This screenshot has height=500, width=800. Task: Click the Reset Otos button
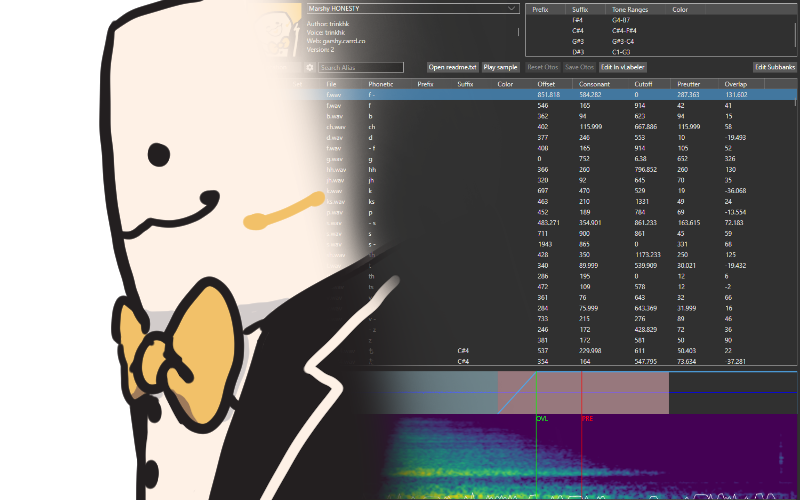(x=542, y=67)
